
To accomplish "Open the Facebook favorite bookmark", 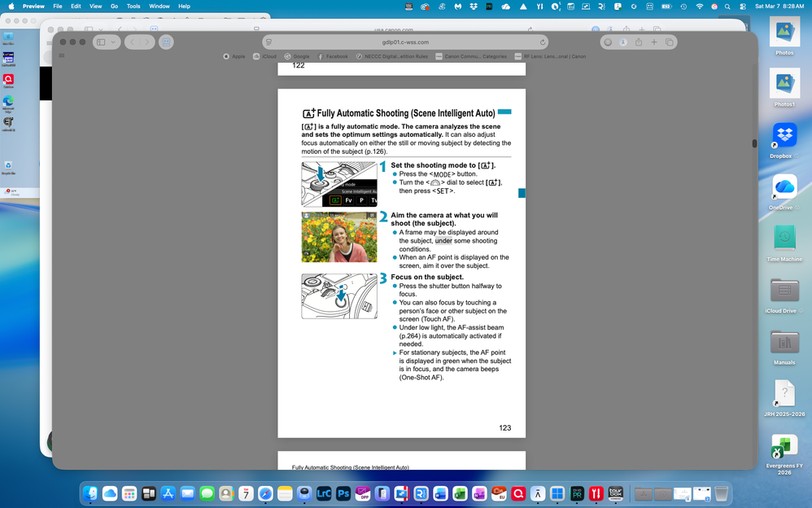I will tap(333, 56).
